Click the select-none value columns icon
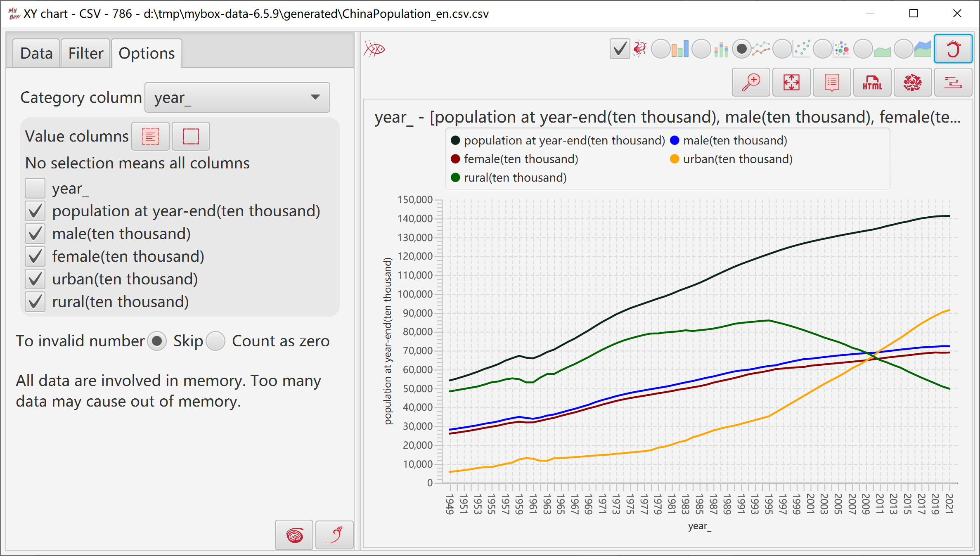The image size is (980, 556). 191,136
